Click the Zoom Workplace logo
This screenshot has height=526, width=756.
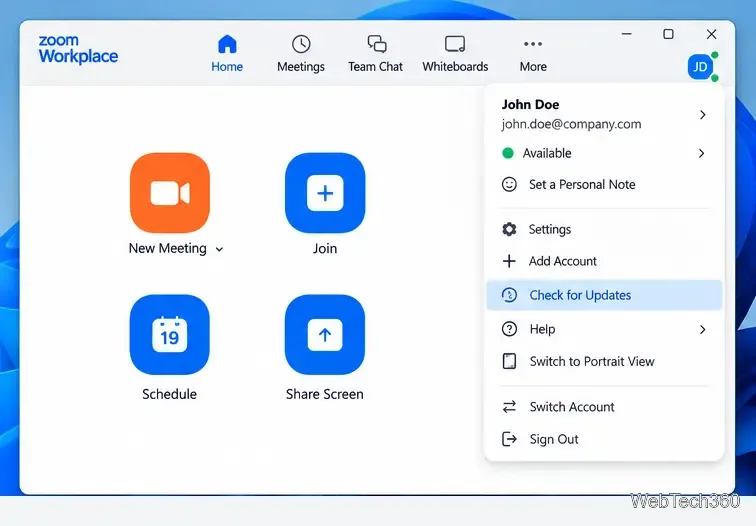tap(78, 49)
